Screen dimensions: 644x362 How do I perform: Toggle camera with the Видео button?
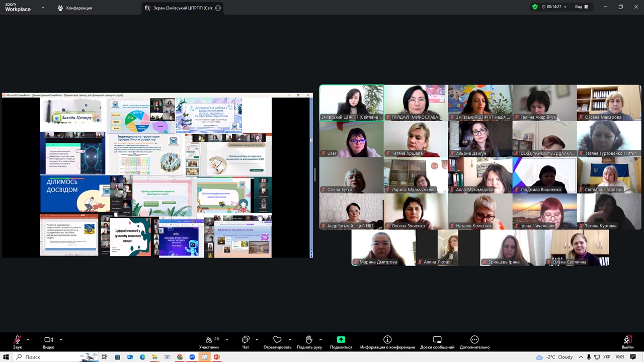click(48, 340)
